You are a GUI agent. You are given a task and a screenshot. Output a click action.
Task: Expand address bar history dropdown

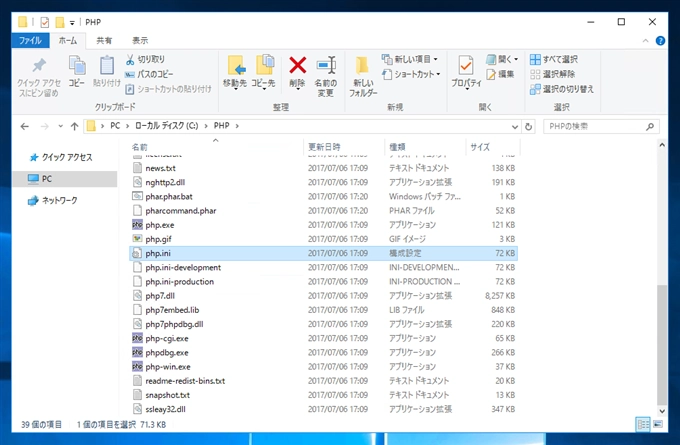[515, 127]
